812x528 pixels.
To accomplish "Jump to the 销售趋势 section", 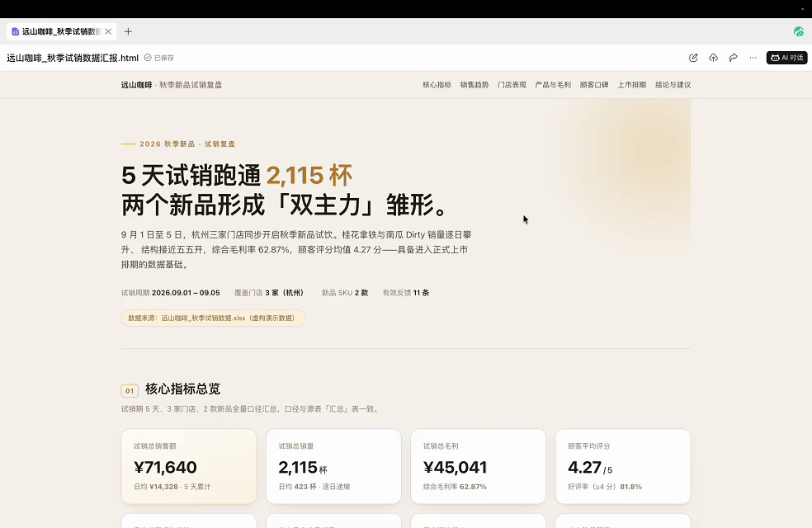I will [x=474, y=85].
